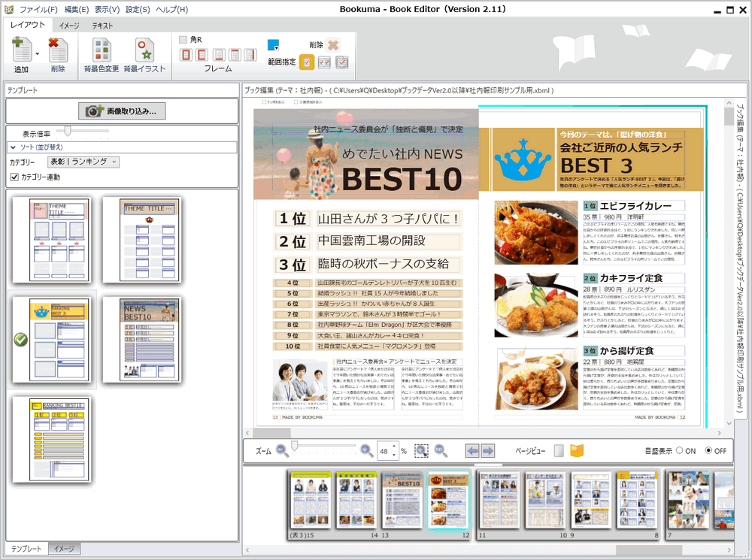
Task: Click the zoom 100% magnifier icon
Action: tap(441, 451)
